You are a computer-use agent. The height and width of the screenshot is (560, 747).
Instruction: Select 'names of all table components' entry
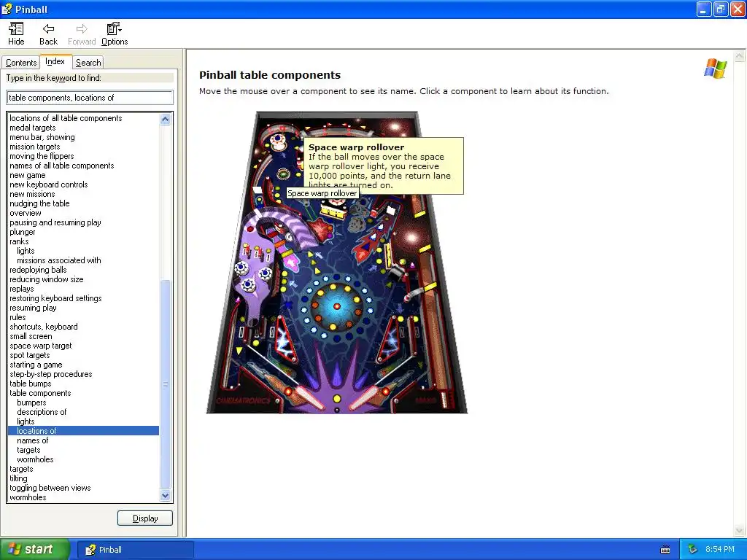tap(62, 166)
